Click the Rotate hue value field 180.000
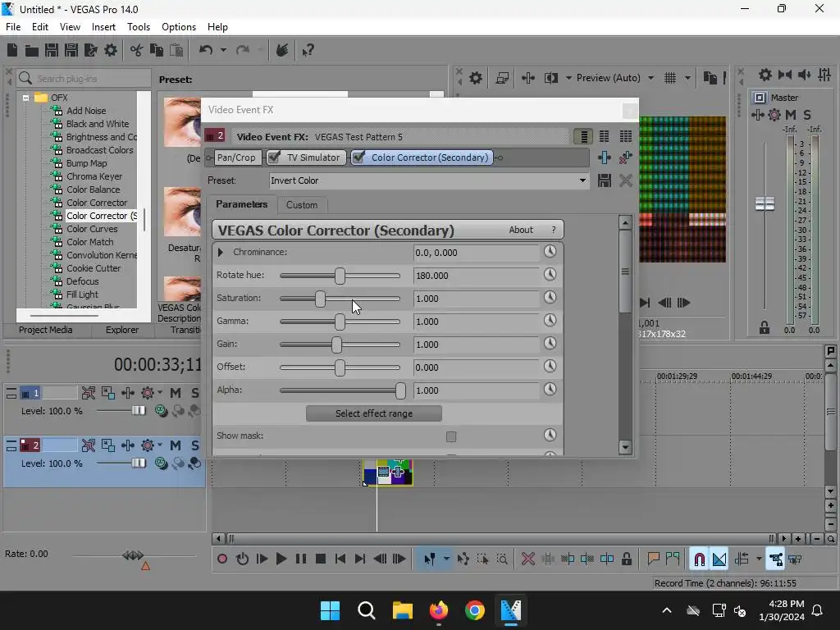Viewport: 840px width, 630px height. point(476,276)
